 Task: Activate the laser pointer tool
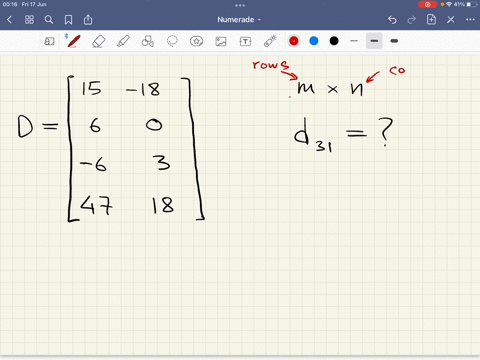coord(270,41)
